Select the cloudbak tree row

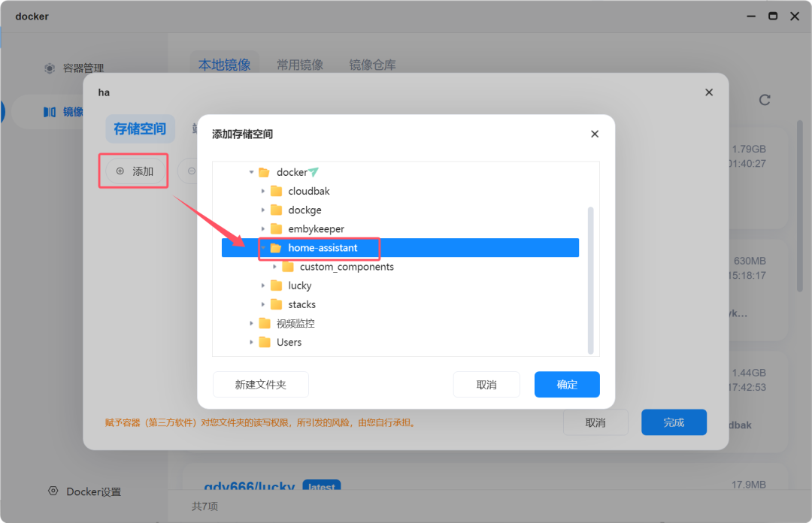400,191
